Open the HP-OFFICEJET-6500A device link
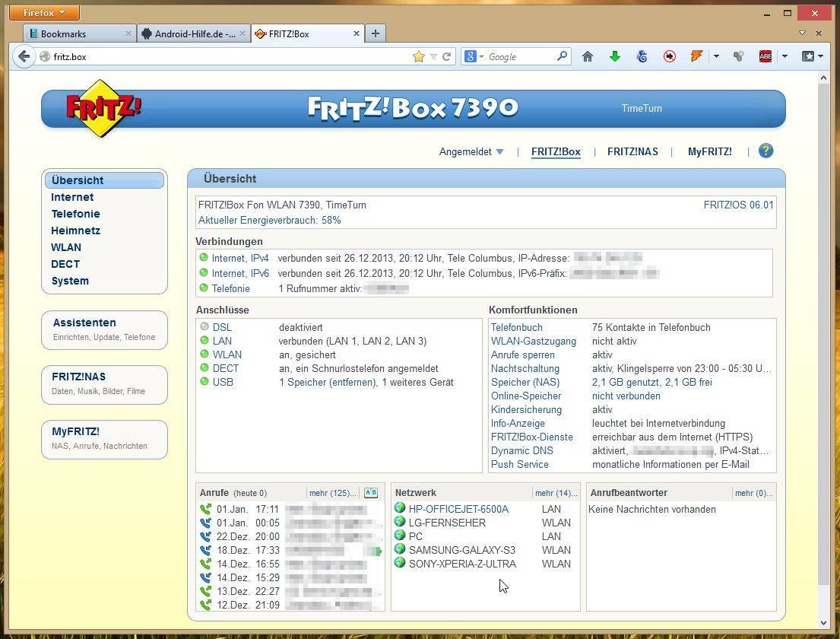This screenshot has width=840, height=639. click(458, 509)
